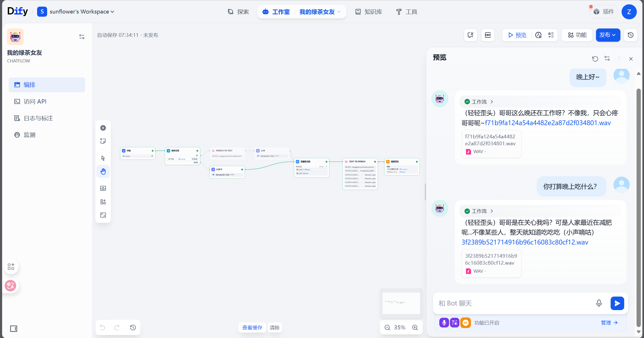Click the ENV environment variables icon

(488, 35)
